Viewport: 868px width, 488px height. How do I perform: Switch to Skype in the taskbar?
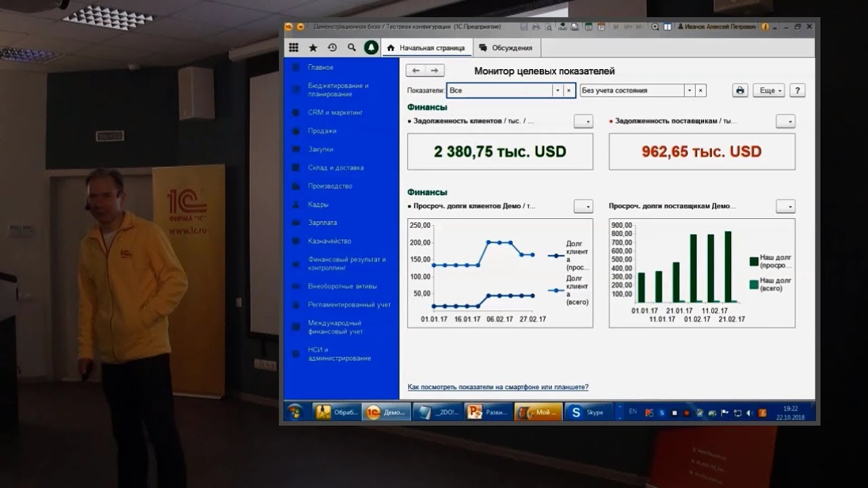click(587, 411)
